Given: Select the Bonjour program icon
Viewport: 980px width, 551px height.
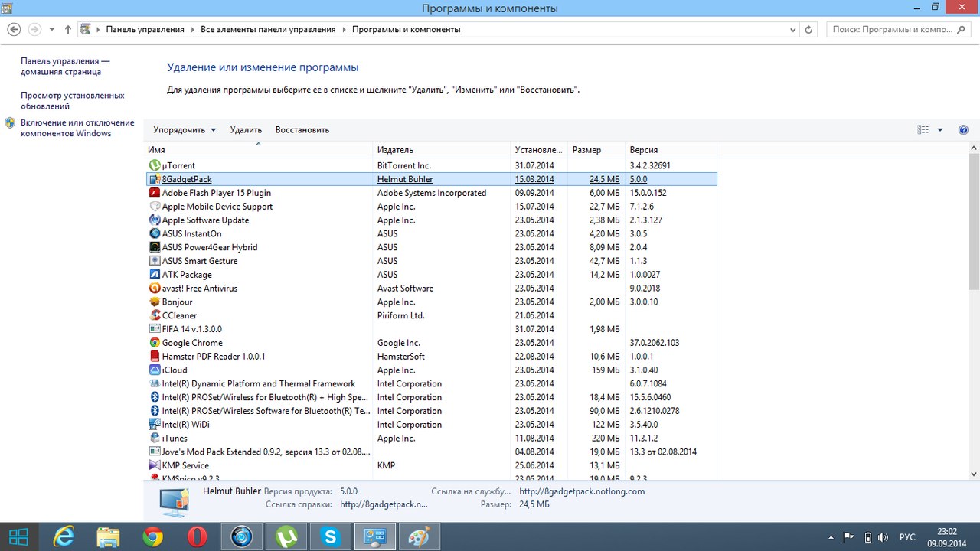Looking at the screenshot, I should tap(155, 302).
